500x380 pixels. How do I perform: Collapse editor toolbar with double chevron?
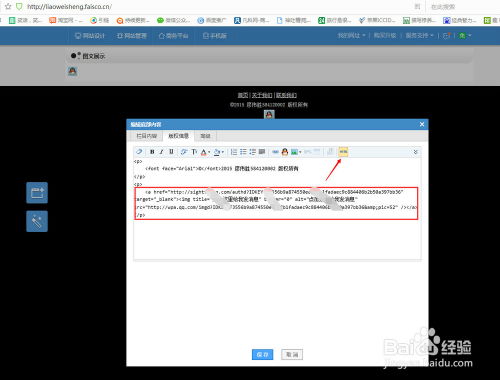point(415,152)
